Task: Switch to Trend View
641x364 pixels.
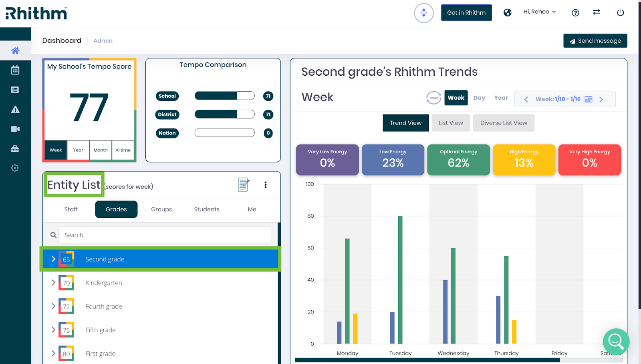Action: 405,123
